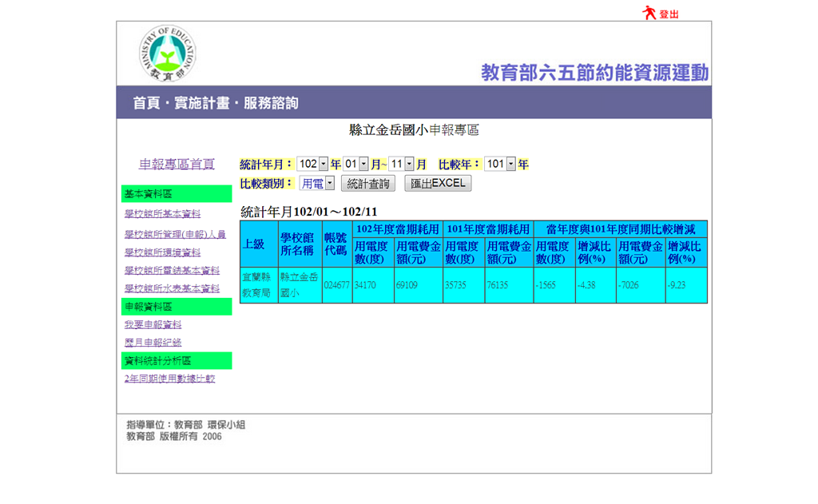
Task: Click the 當年度與101年度同期比較增減 group header
Action: [621, 229]
